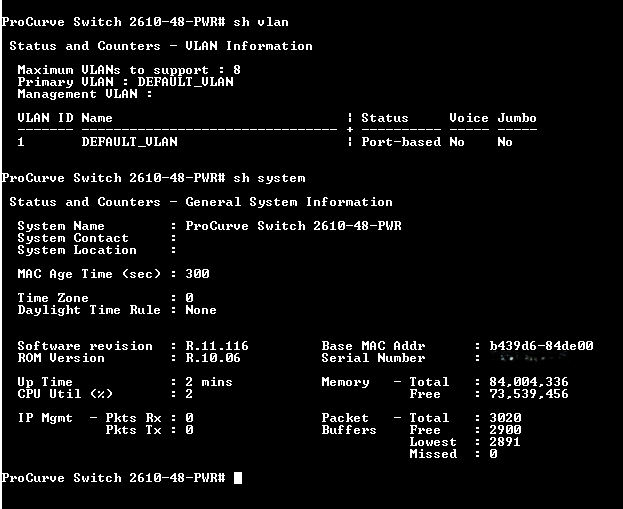Screen dimensions: 623x509
Task: Click the MAC address 'b439d6-84de00'
Action: (542, 346)
